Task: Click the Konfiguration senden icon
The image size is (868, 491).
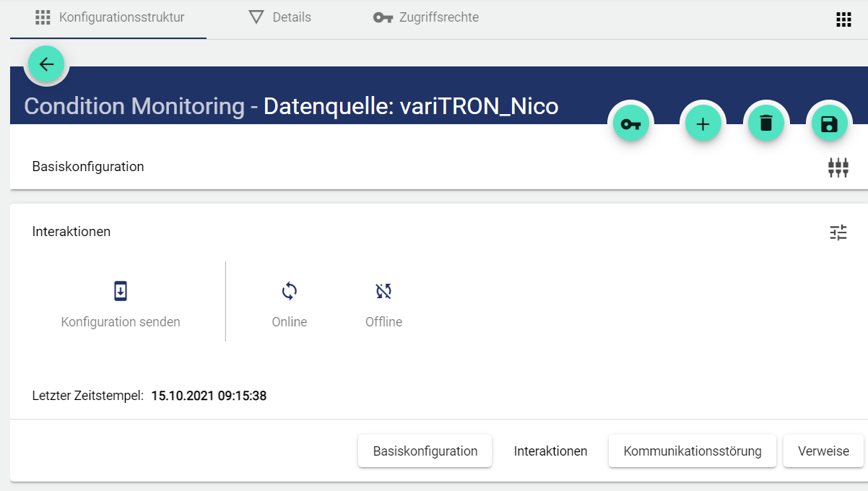Action: tap(121, 292)
